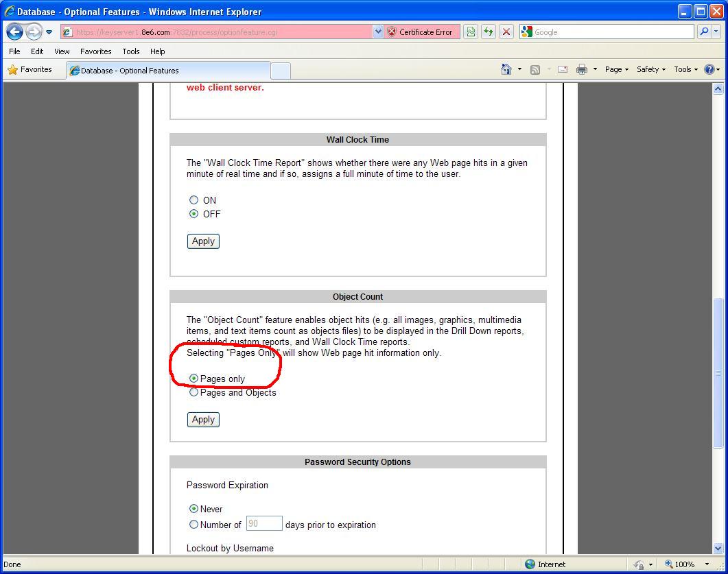Click the Print icon in command bar

click(582, 69)
